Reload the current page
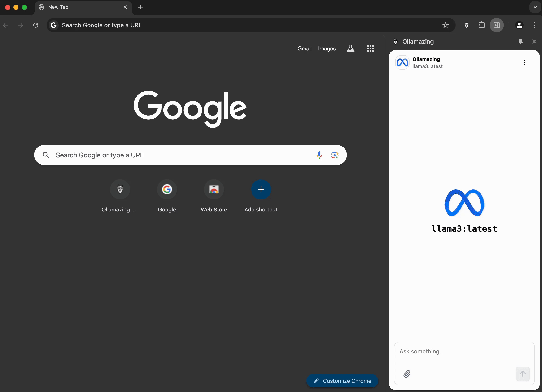The height and width of the screenshot is (392, 542). [x=36, y=25]
